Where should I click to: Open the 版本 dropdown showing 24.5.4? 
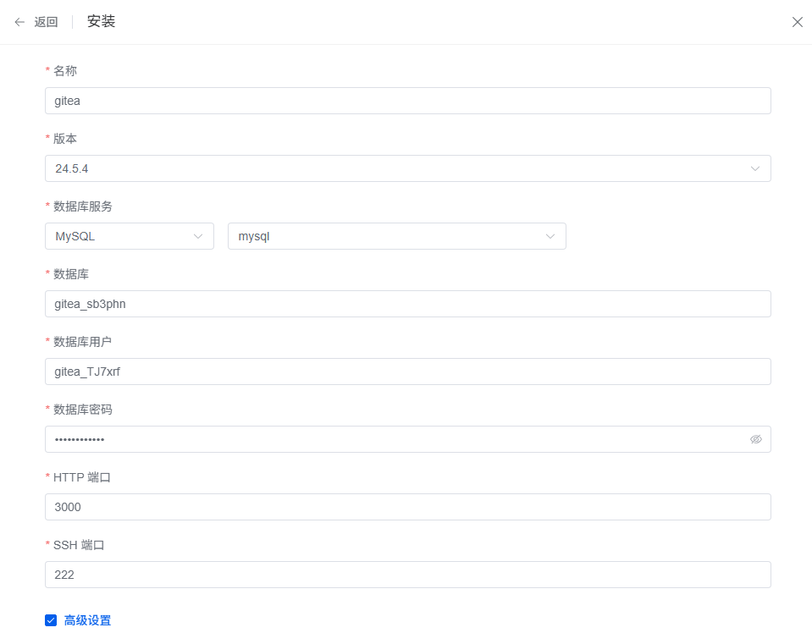[x=398, y=168]
